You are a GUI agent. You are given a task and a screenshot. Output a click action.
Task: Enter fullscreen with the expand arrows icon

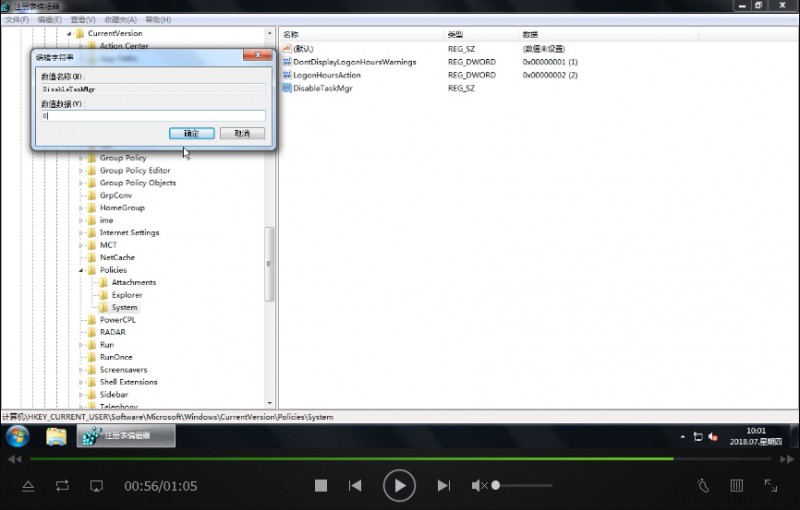(x=770, y=486)
